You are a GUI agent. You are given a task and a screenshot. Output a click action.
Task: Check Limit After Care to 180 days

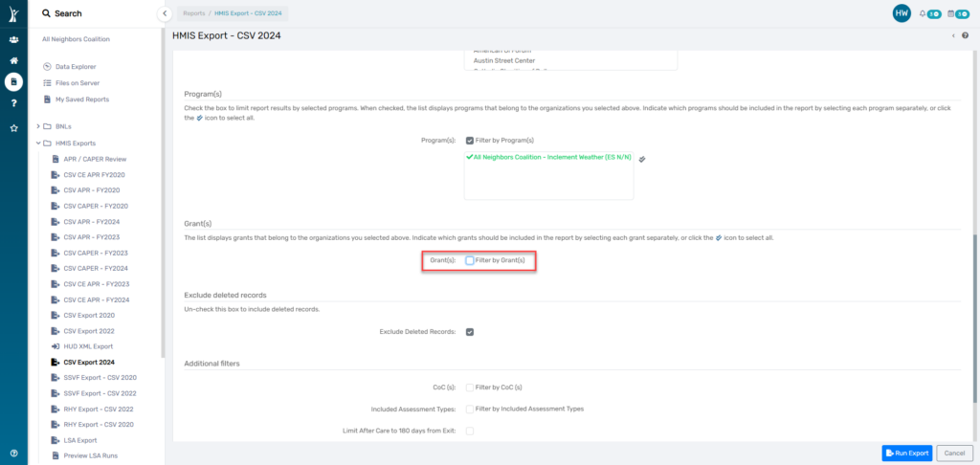tap(469, 431)
